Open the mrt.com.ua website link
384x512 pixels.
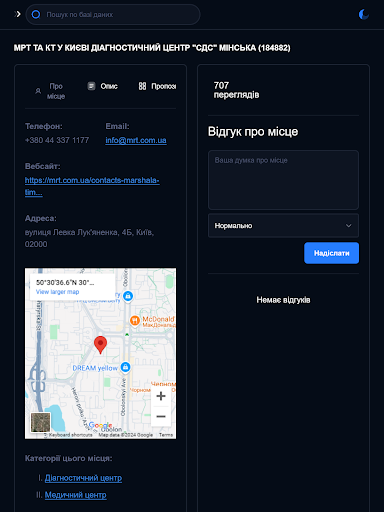pos(92,186)
